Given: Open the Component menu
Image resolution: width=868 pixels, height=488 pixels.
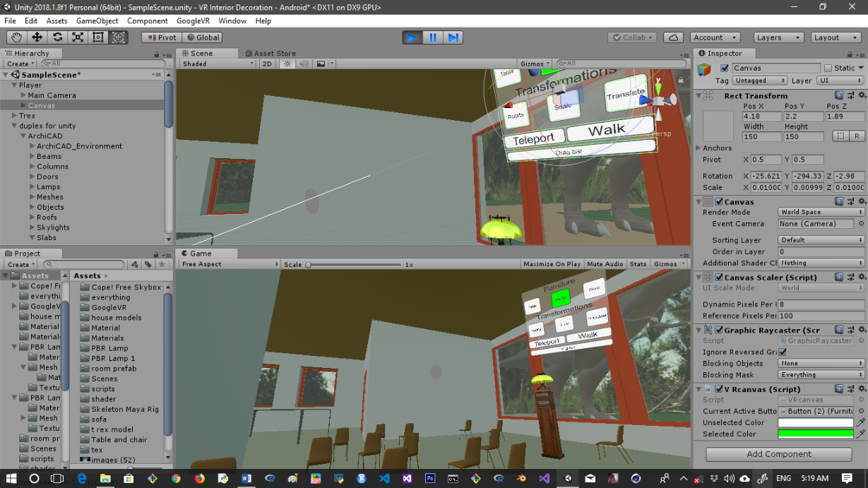Looking at the screenshot, I should (x=148, y=21).
